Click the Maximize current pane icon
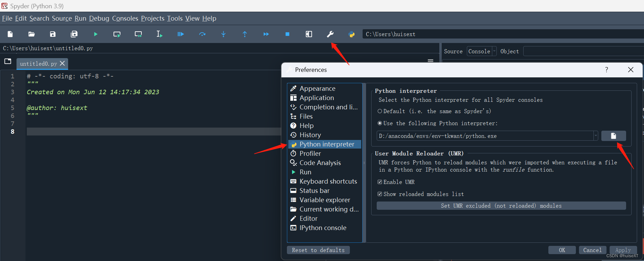The image size is (644, 261). click(309, 34)
